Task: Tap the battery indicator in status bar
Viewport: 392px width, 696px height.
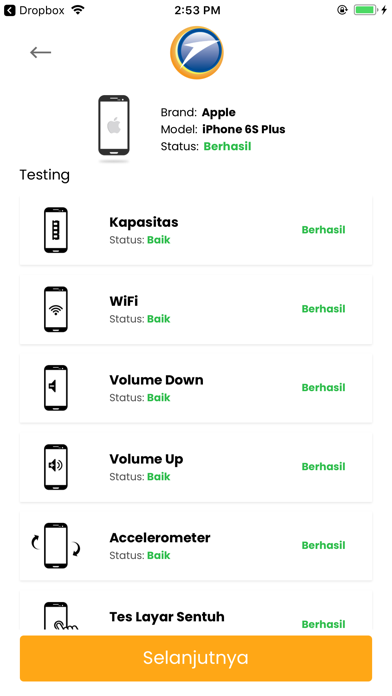Action: pos(366,10)
